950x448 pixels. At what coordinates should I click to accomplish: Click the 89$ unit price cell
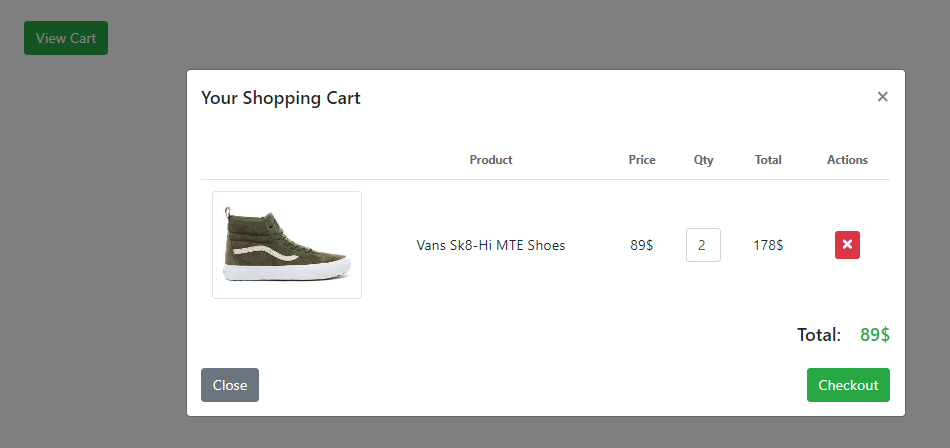pos(642,245)
